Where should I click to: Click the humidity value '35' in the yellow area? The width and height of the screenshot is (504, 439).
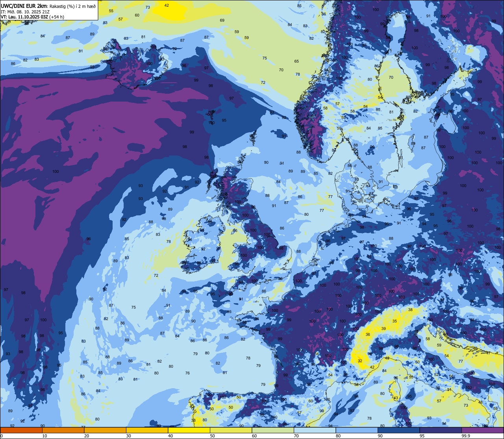coord(395,321)
